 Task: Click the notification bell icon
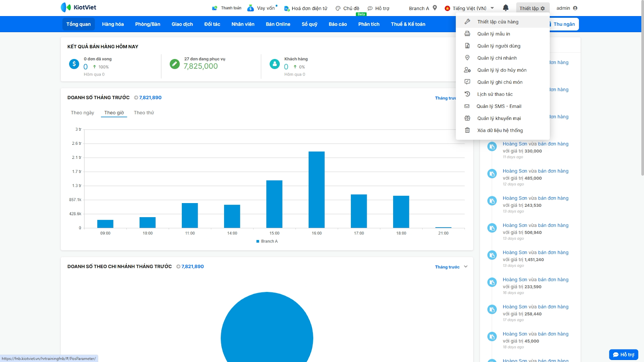pyautogui.click(x=506, y=8)
